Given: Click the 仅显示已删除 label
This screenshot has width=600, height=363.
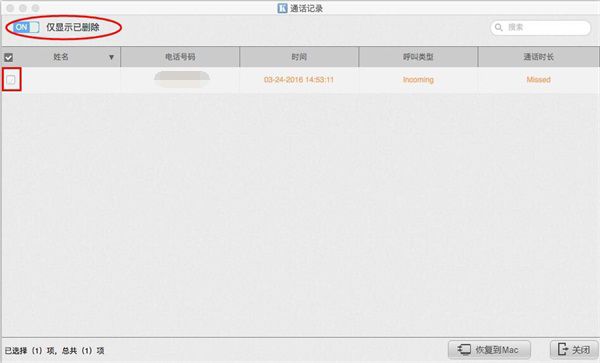Looking at the screenshot, I should pyautogui.click(x=73, y=27).
